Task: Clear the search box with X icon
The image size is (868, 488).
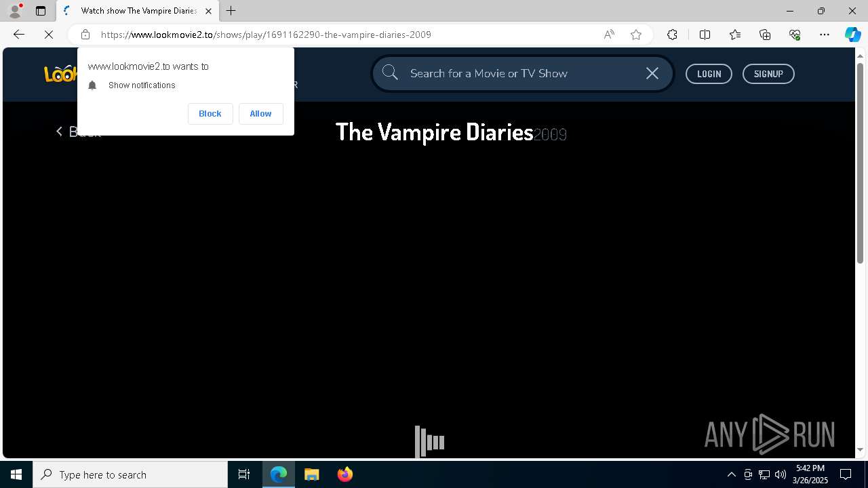Action: coord(652,73)
